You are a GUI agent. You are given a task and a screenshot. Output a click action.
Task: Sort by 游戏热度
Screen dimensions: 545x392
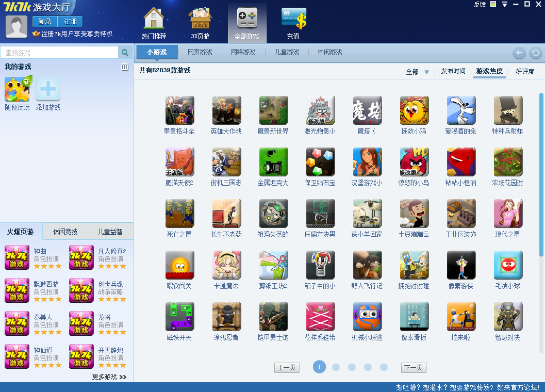tap(489, 71)
